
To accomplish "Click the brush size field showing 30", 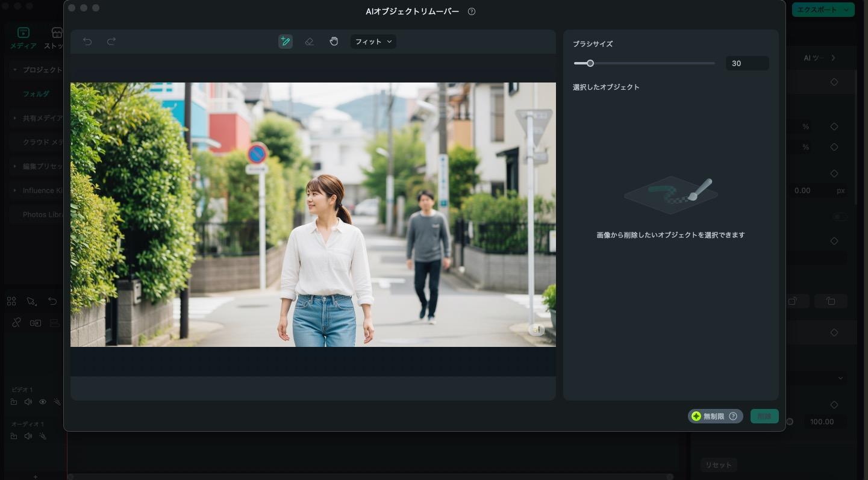I will click(747, 63).
